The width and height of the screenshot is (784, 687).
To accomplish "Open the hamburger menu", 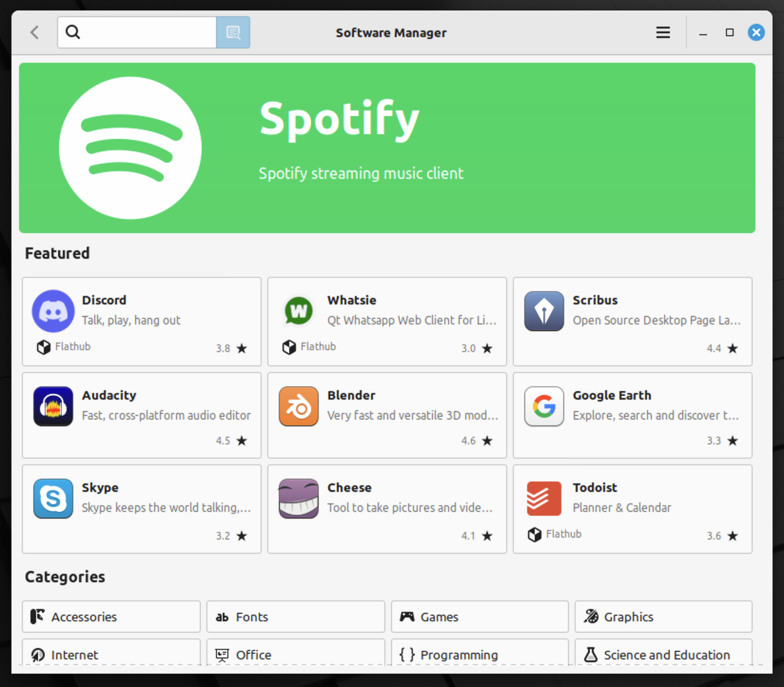I will tap(663, 32).
